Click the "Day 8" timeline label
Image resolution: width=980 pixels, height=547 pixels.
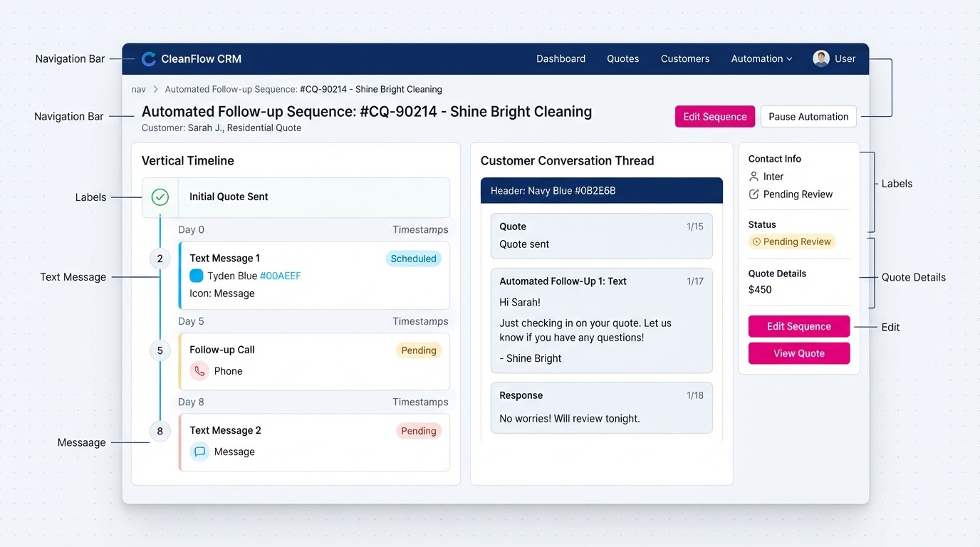pos(191,402)
